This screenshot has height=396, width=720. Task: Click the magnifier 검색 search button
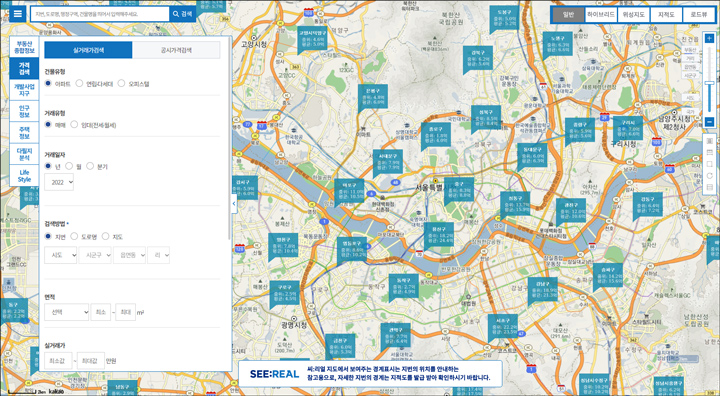coord(182,14)
